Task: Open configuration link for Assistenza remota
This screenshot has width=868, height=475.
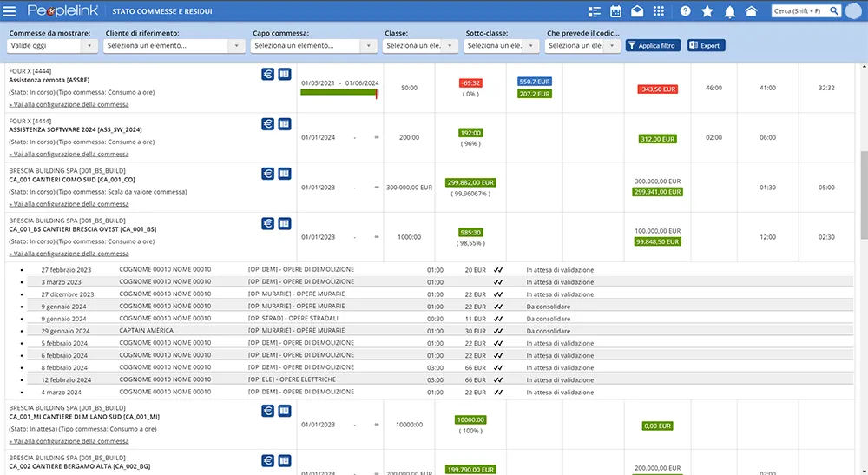Action: tap(69, 104)
